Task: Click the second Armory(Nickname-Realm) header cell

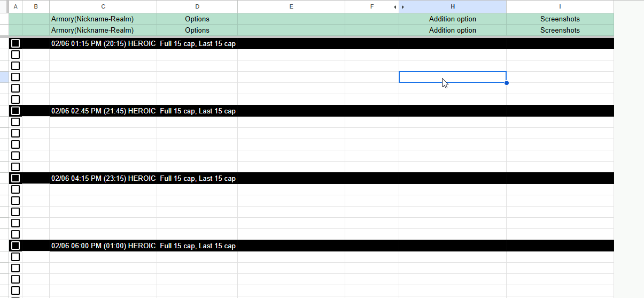Action: tap(103, 30)
